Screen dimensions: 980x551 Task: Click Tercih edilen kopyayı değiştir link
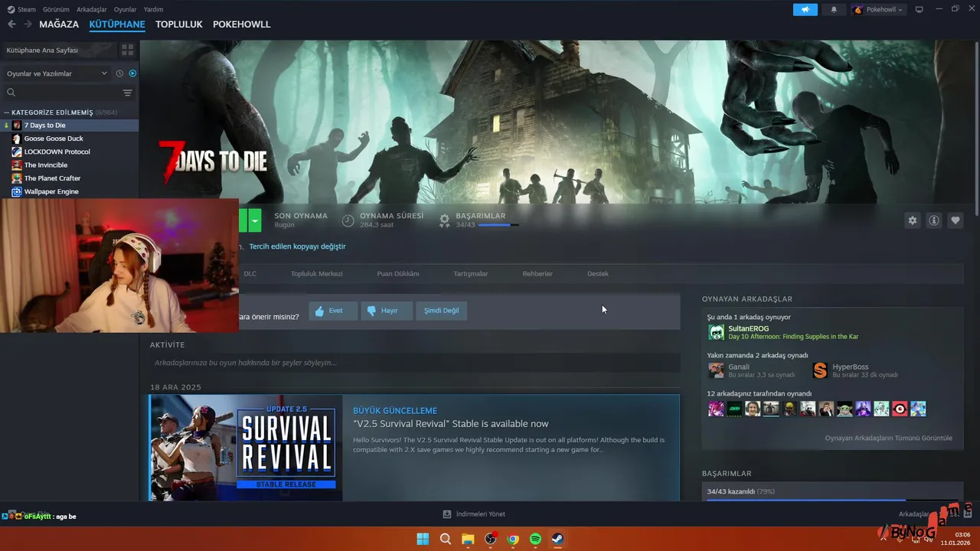click(x=297, y=246)
